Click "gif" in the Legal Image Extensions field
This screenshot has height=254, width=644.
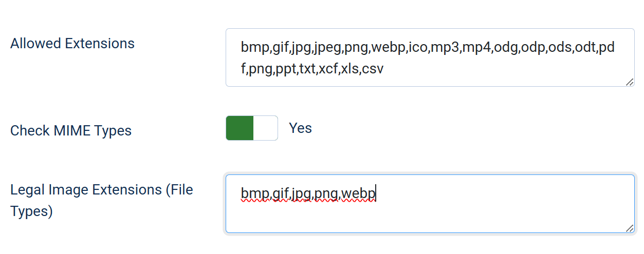pyautogui.click(x=281, y=193)
